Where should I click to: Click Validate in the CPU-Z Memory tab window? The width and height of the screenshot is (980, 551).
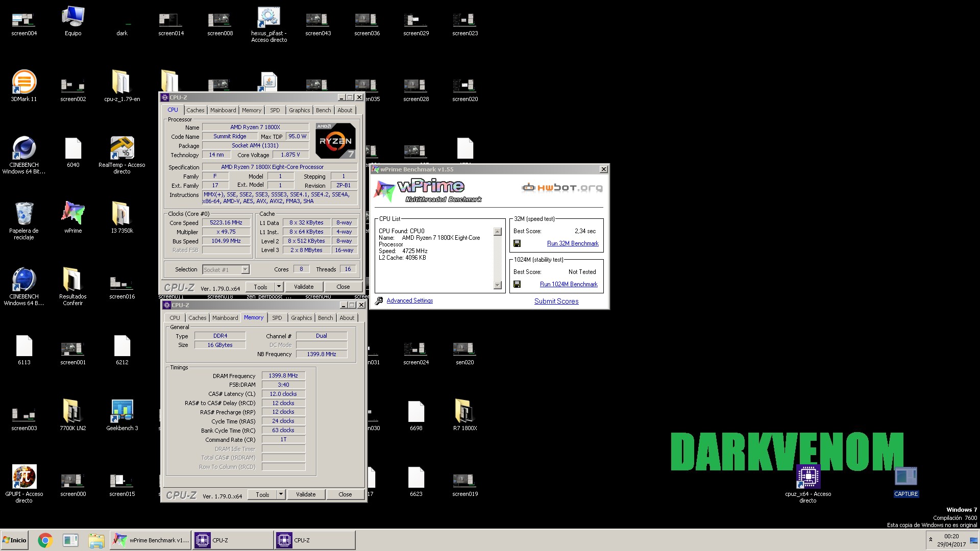coord(306,494)
